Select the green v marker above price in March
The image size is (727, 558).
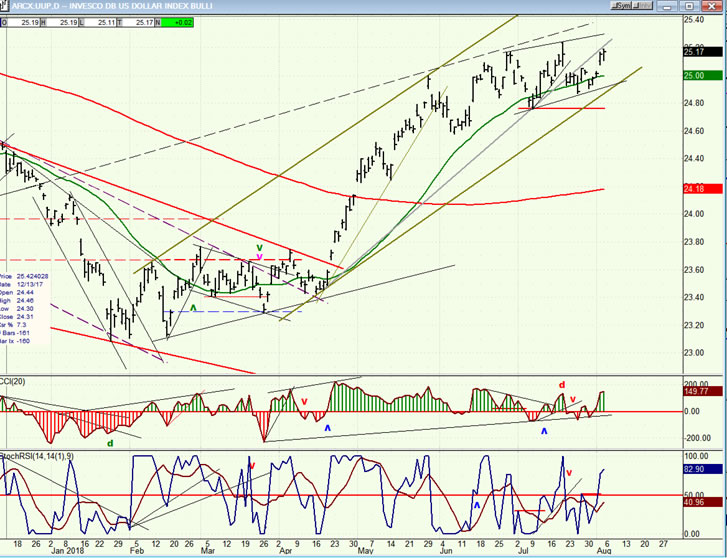(260, 248)
